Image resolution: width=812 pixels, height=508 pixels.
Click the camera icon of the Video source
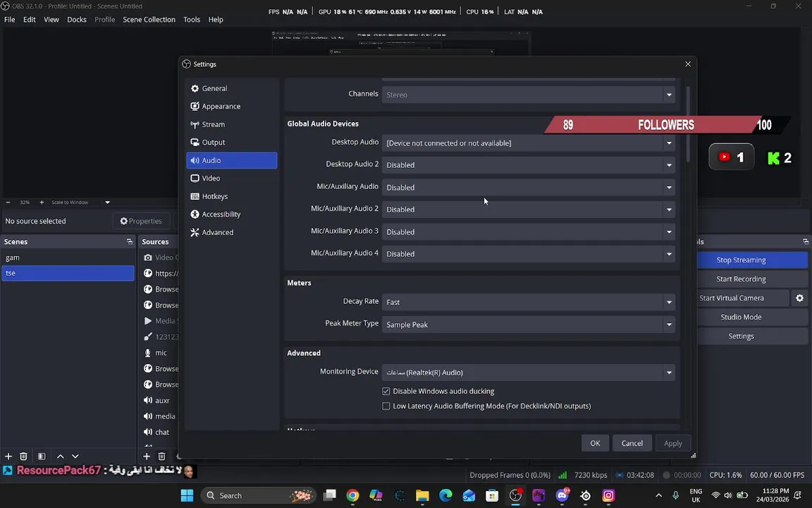pyautogui.click(x=147, y=258)
